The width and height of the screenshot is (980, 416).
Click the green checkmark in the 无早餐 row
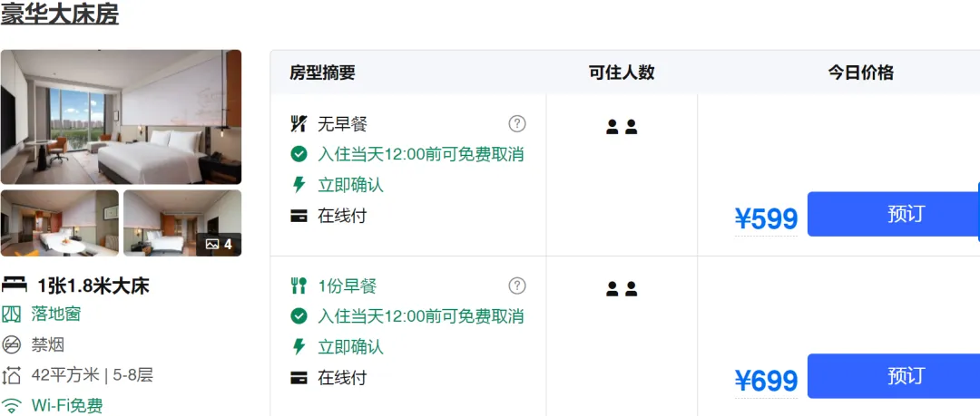[299, 154]
